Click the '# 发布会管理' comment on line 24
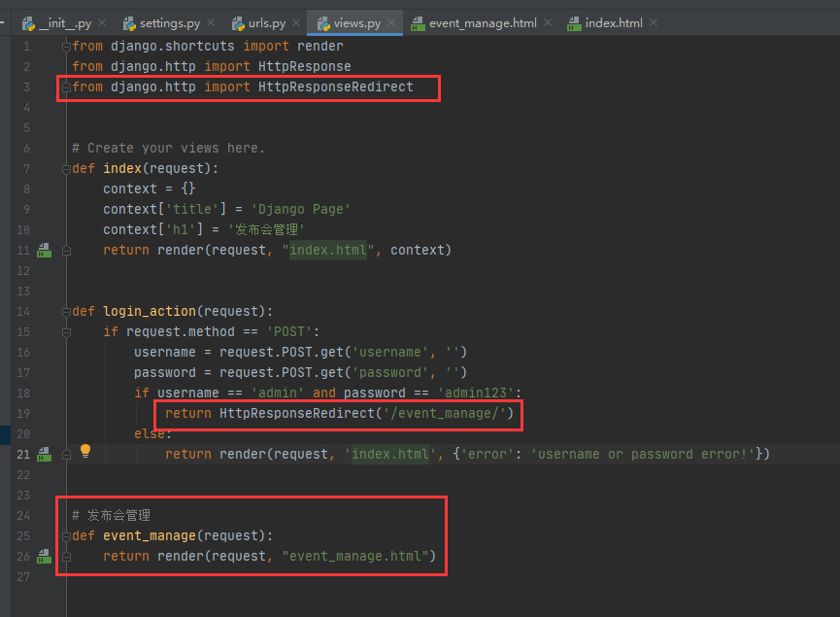Image resolution: width=840 pixels, height=617 pixels. click(x=111, y=515)
